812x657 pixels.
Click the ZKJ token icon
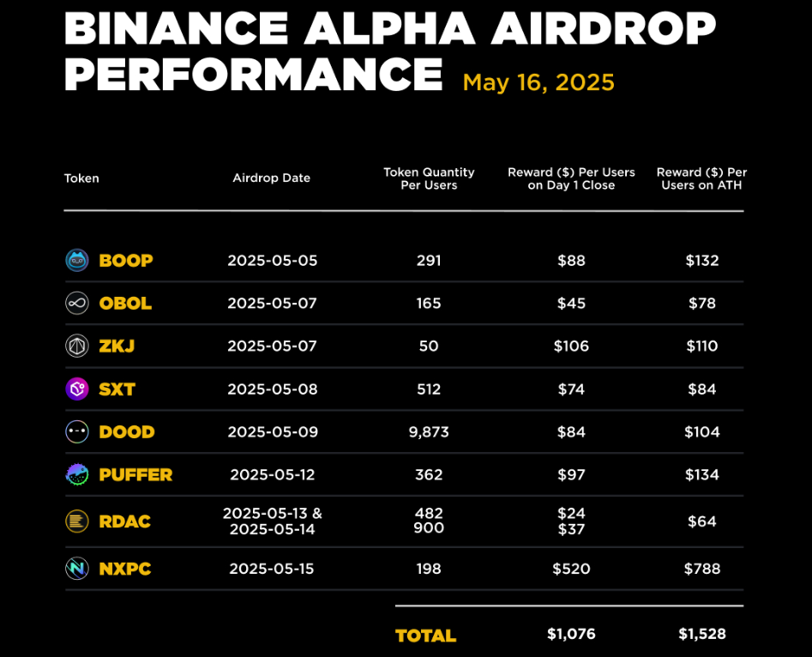pos(77,347)
